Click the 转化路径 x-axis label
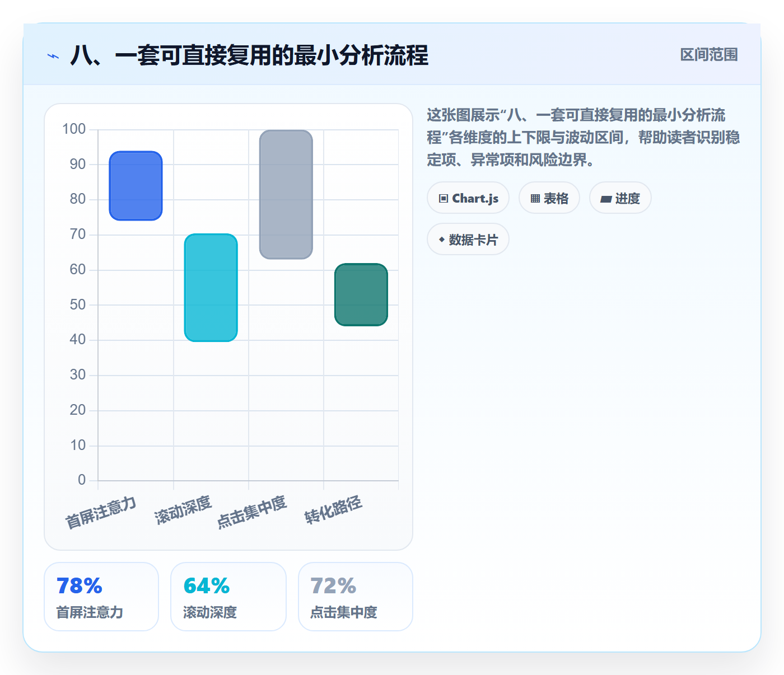 [x=334, y=510]
